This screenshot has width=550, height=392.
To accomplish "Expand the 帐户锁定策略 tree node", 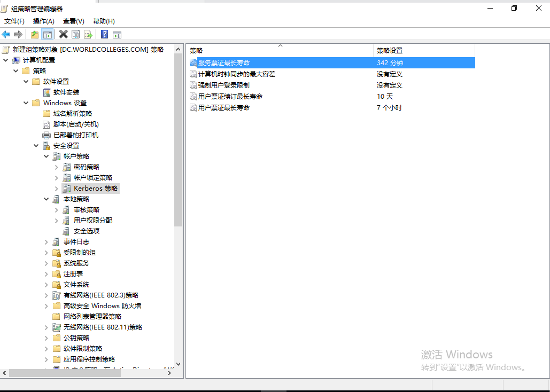I will point(56,177).
